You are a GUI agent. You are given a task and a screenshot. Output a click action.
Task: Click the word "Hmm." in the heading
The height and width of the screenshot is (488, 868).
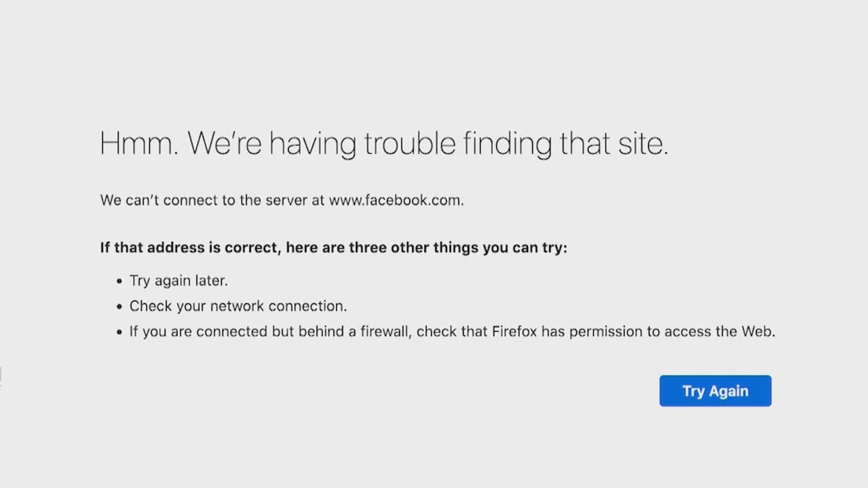139,144
